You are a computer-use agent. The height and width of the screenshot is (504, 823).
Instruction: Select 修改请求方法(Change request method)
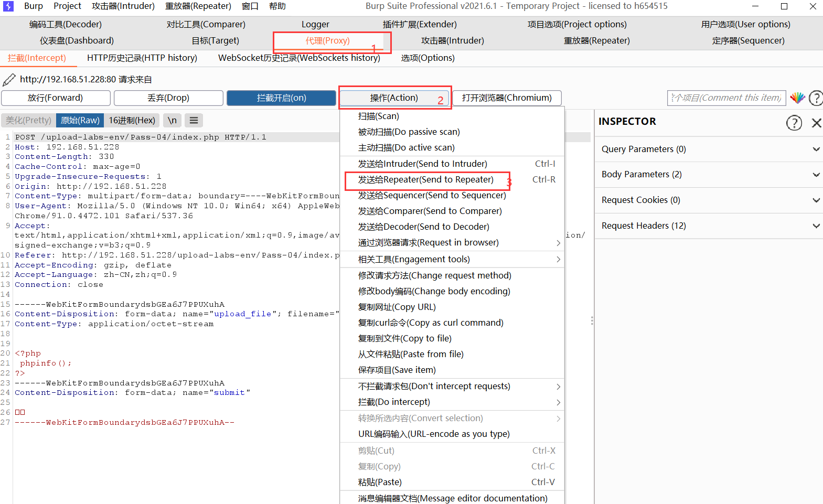pyautogui.click(x=452, y=276)
